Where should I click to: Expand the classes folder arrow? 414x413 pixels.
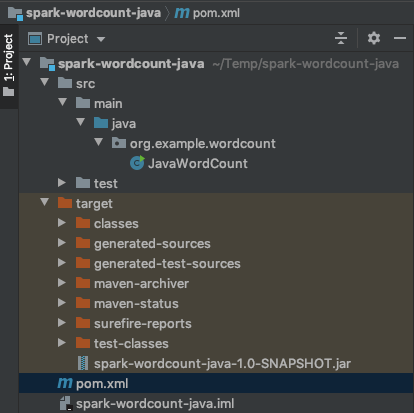click(62, 222)
